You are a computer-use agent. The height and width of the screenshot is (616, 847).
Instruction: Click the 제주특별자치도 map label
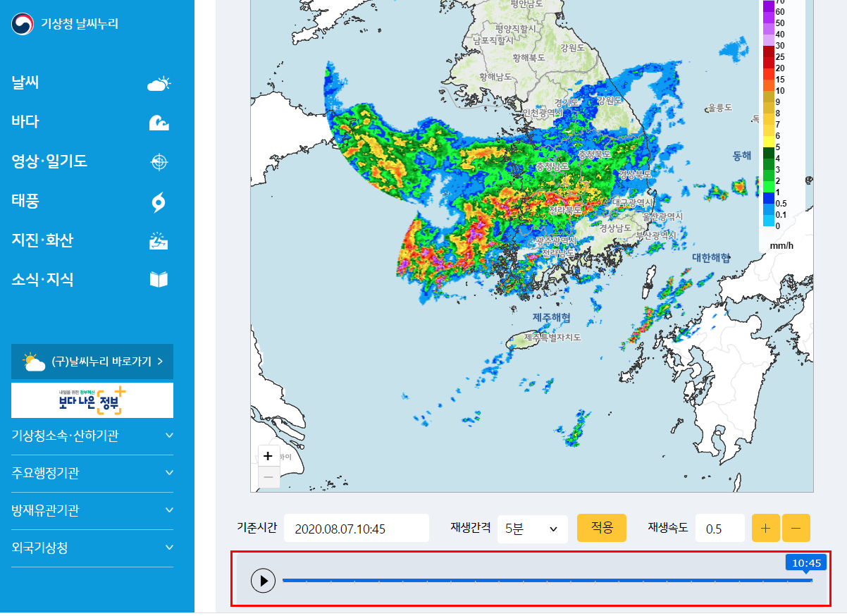click(x=552, y=338)
